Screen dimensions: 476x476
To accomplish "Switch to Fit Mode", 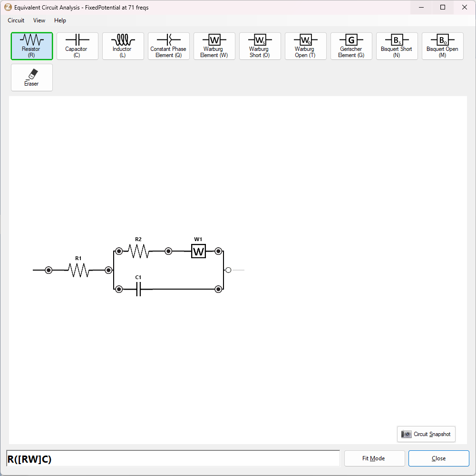I will point(374,458).
